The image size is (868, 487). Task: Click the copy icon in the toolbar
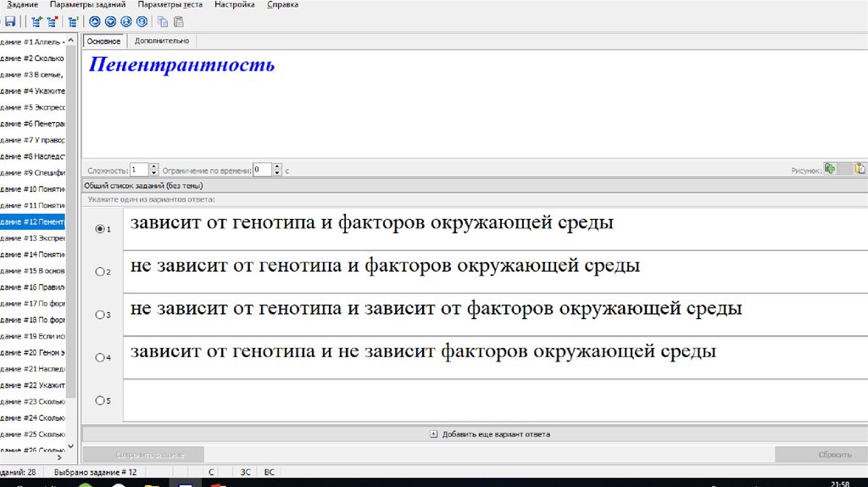coord(163,22)
